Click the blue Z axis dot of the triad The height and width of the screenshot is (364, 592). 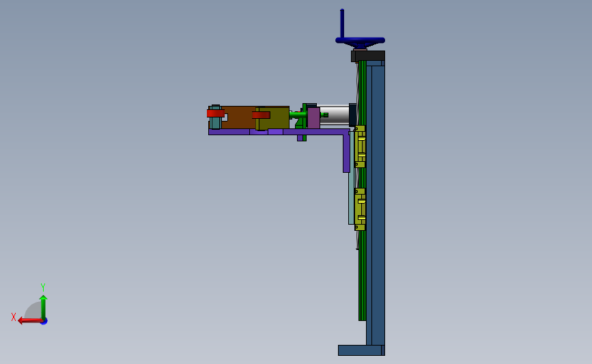click(44, 322)
